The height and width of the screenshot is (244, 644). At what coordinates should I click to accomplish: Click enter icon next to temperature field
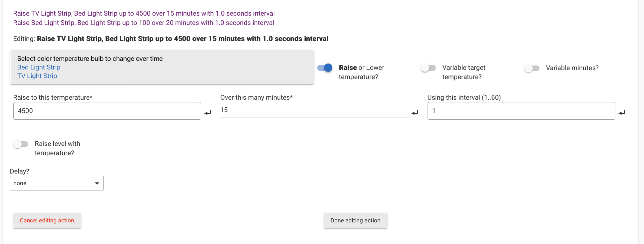208,113
